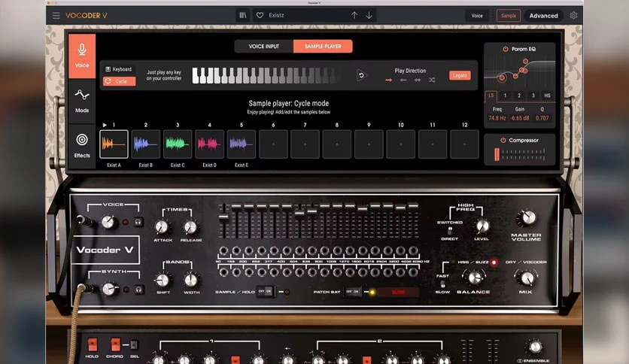
Task: Toggle the Compressor power icon
Action: [x=503, y=141]
